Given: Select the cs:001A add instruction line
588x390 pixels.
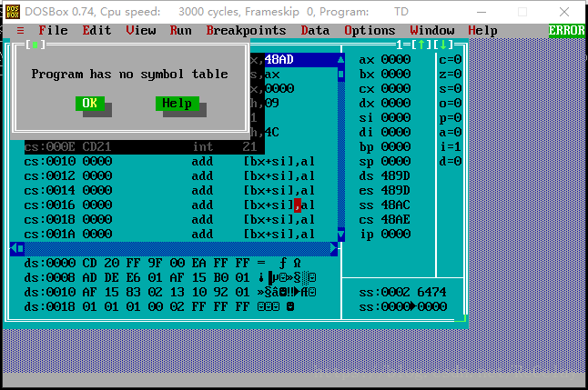Looking at the screenshot, I should 169,235.
